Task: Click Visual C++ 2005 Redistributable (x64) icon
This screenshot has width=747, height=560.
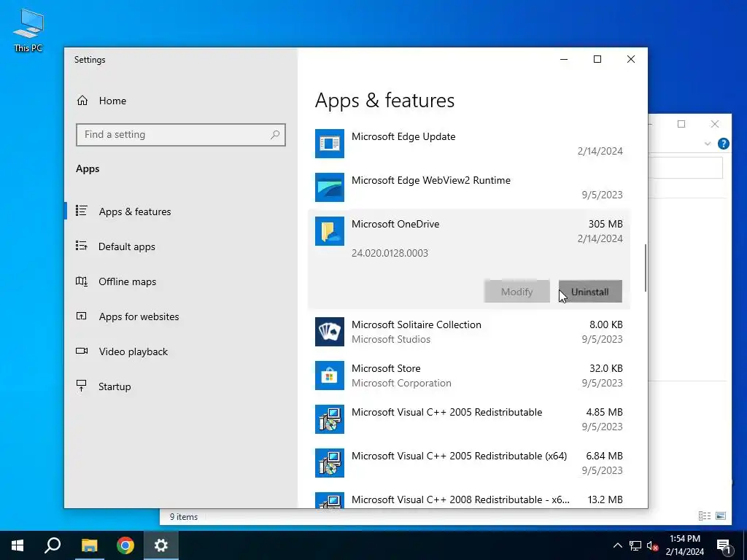Action: 330,463
